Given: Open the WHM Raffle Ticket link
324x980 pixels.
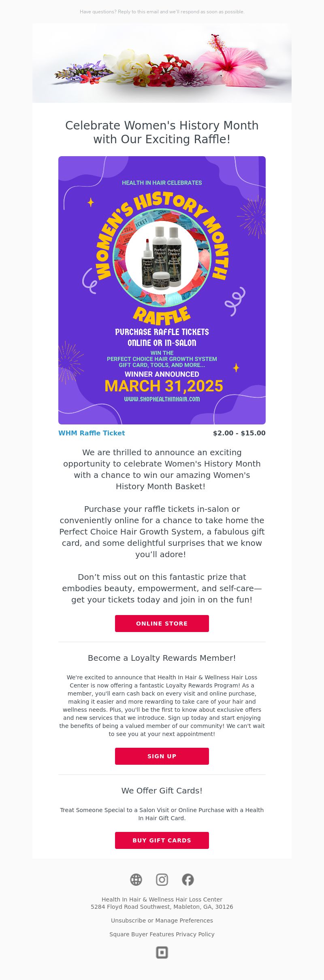Looking at the screenshot, I should (92, 433).
